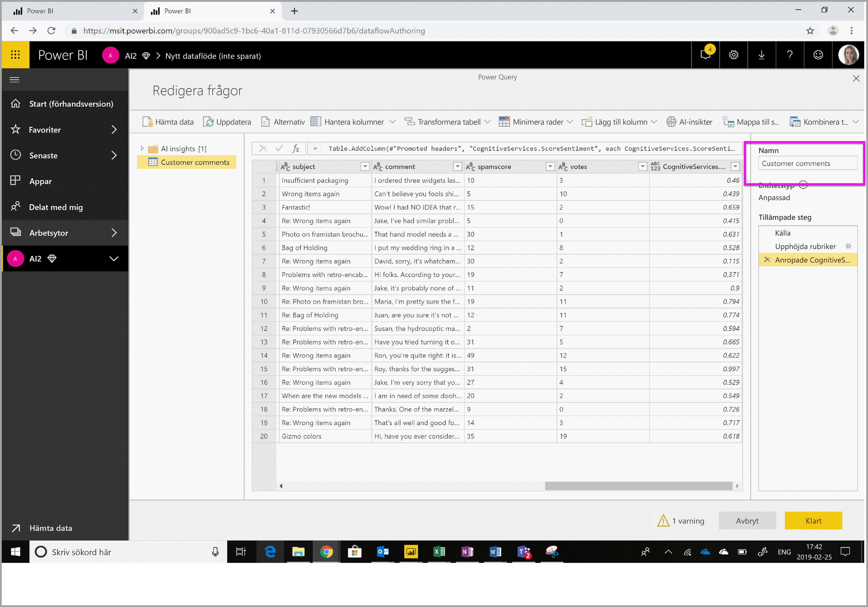The height and width of the screenshot is (607, 868).
Task: Open the help question mark icon
Action: pyautogui.click(x=790, y=55)
